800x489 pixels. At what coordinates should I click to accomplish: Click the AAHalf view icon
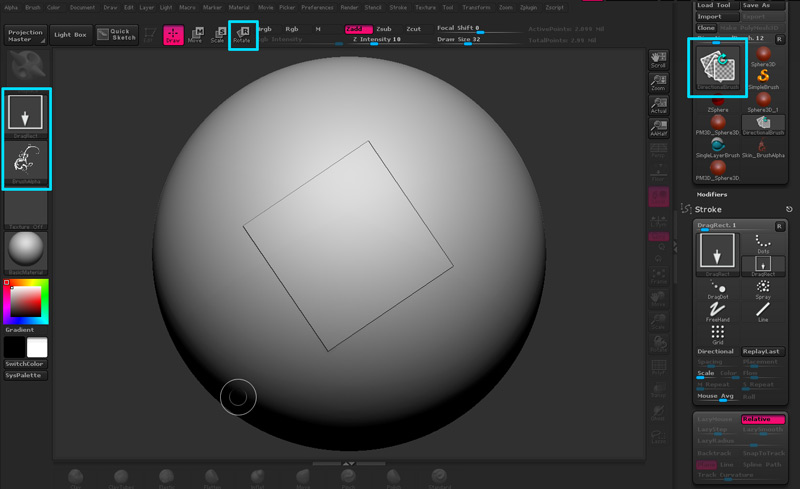pos(658,128)
